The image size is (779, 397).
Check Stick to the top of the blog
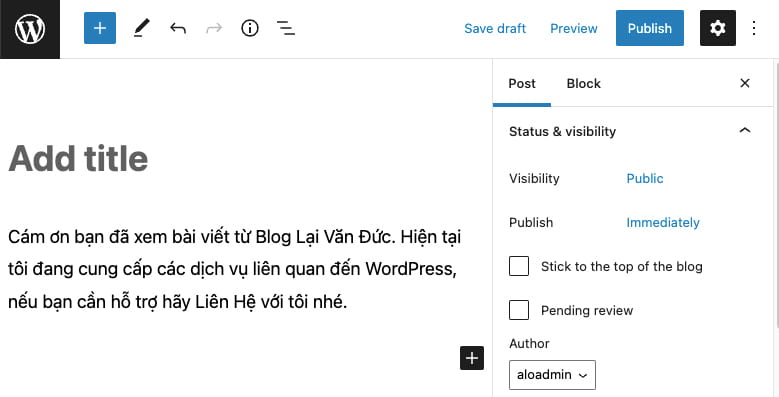(519, 266)
